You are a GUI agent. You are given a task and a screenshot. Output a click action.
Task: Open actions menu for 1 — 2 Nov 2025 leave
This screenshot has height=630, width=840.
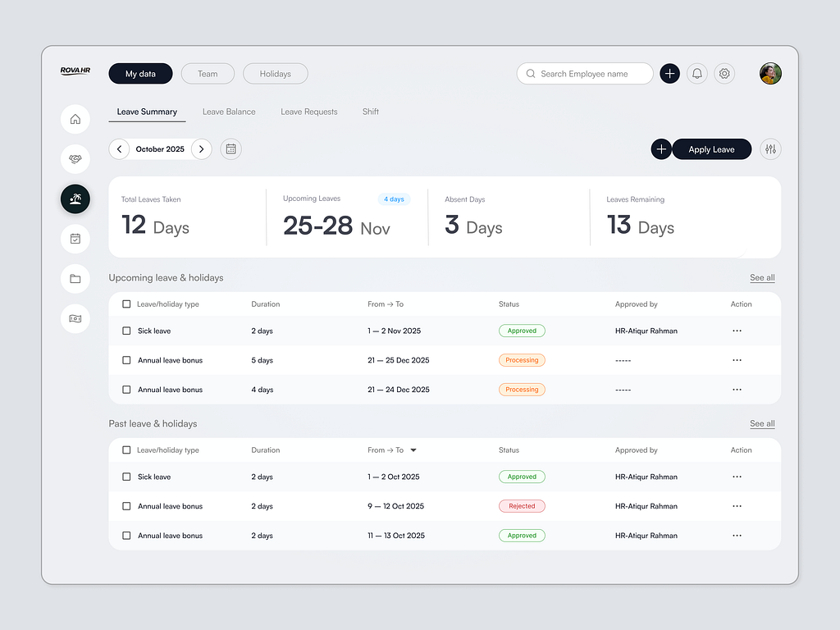click(737, 331)
